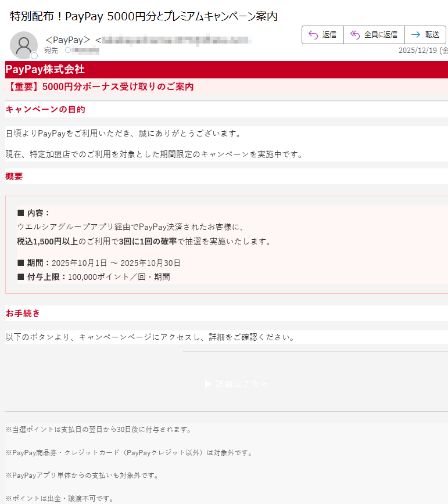The width and height of the screenshot is (448, 504).
Task: Click the 概要 section heading
Action: point(14,176)
